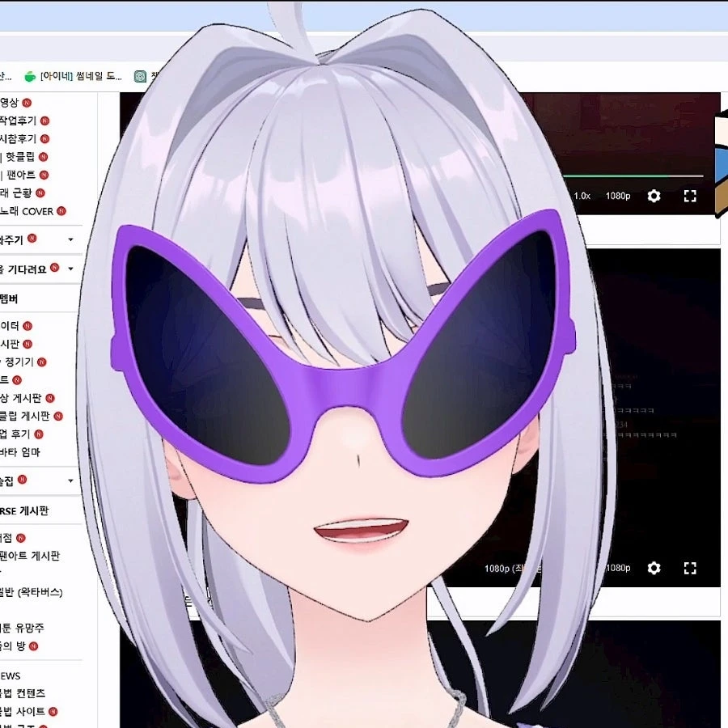The image size is (728, 728).
Task: Expand the menu group arrow beside 기다려요
Action: 70,269
